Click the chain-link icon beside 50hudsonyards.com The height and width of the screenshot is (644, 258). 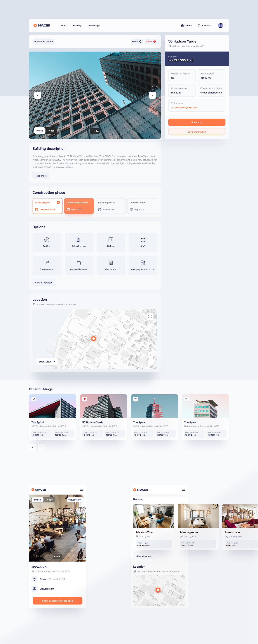pos(172,108)
